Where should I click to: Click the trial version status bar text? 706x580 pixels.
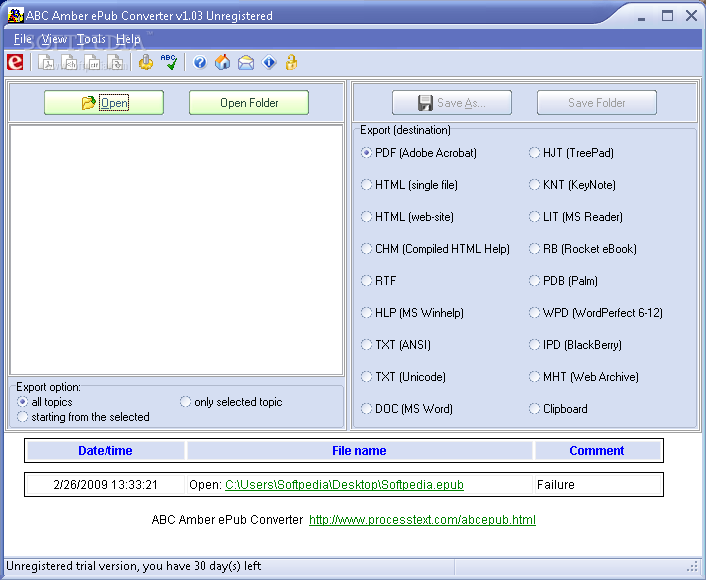tap(134, 566)
